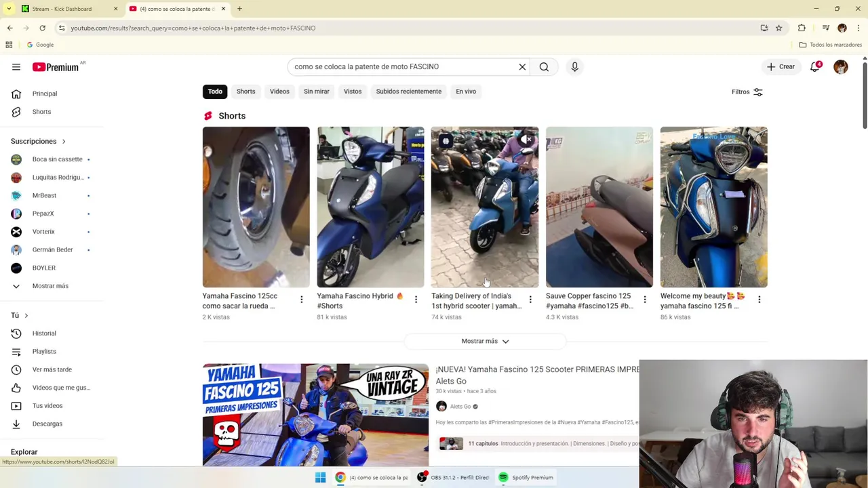This screenshot has width=868, height=488.
Task: Switch to OBS in the taskbar
Action: coord(453,477)
